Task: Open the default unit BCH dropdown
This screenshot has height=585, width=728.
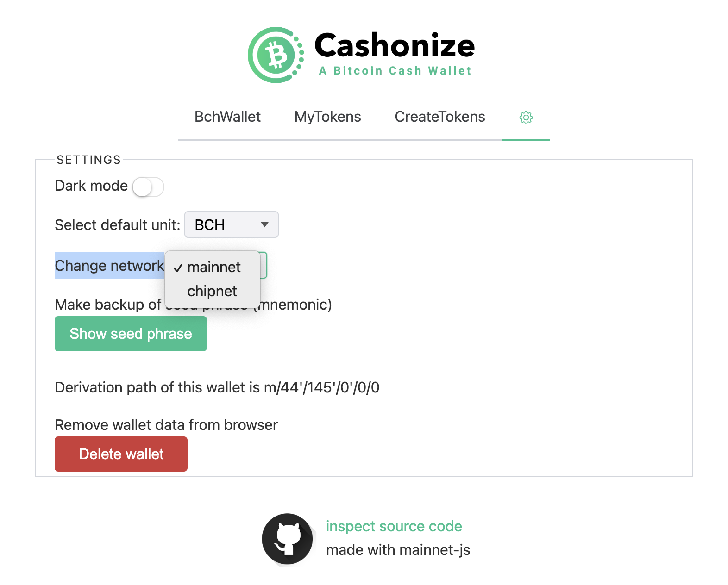Action: [x=231, y=225]
